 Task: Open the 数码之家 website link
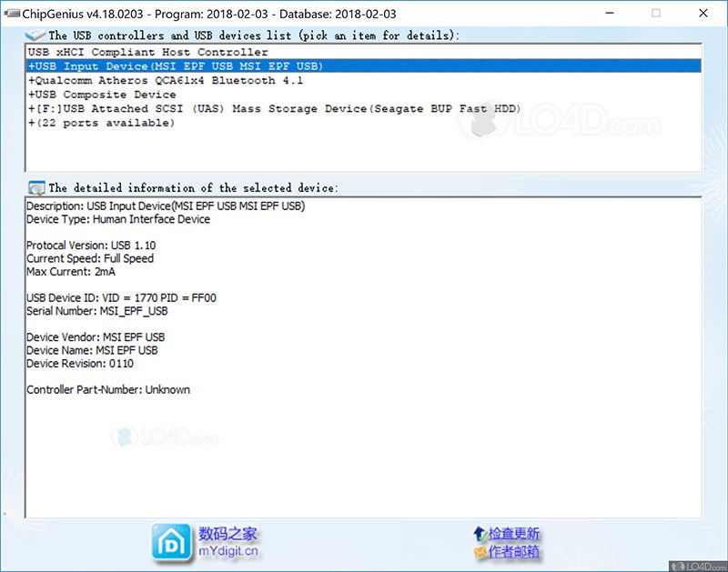227,534
